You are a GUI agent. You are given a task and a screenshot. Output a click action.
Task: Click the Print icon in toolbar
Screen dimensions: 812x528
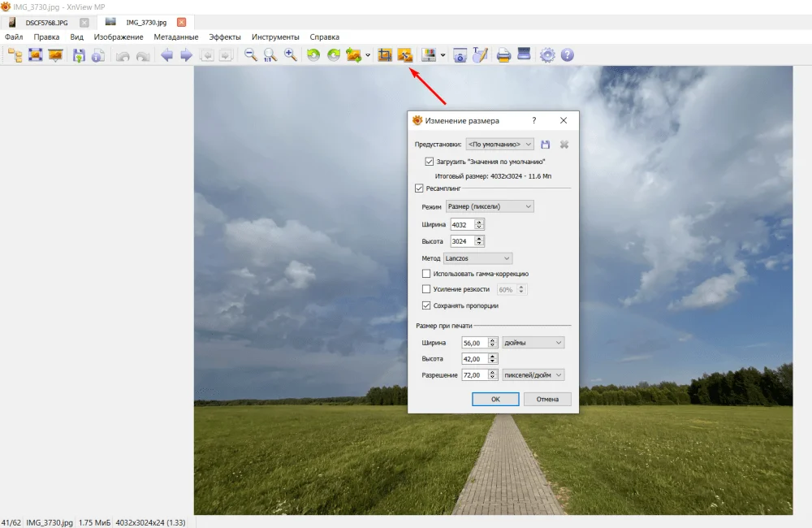point(503,55)
